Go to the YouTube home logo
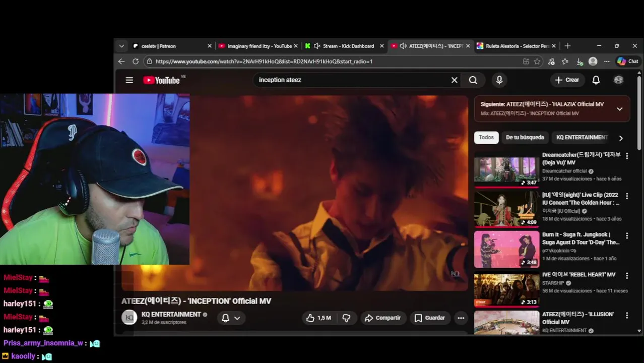This screenshot has width=644, height=363. pyautogui.click(x=161, y=80)
